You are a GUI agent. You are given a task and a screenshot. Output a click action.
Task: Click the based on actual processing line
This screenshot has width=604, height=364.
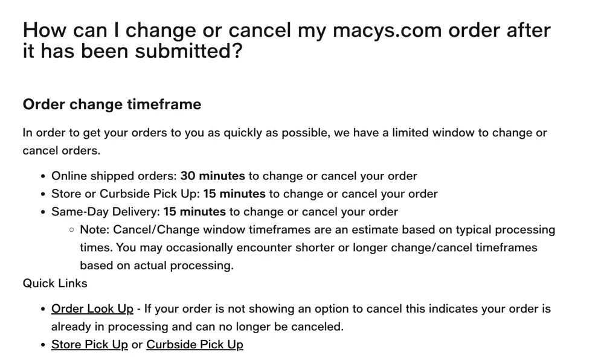[156, 265]
